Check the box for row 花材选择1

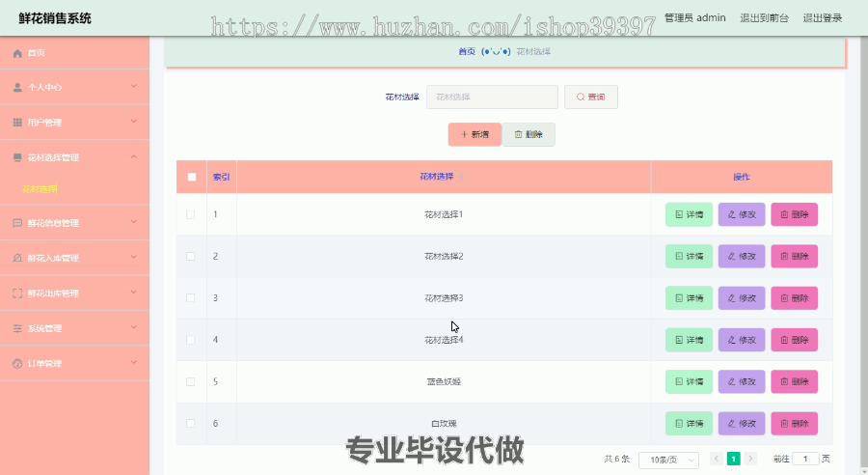(x=190, y=214)
